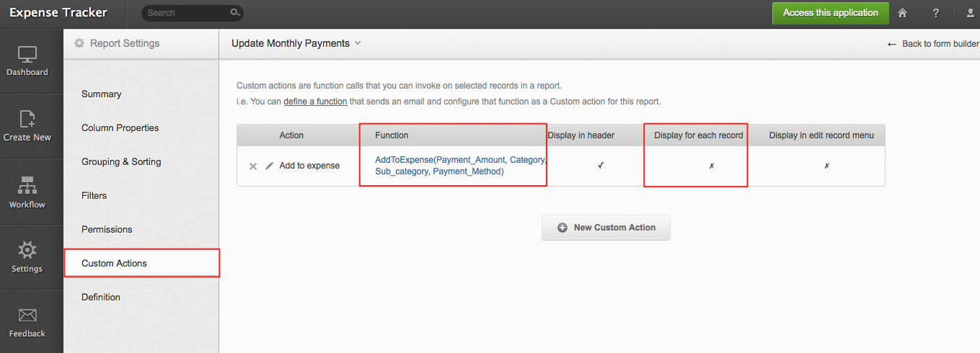Open the Workflow diagram icon
Viewport: 980px width, 353px height.
tap(27, 185)
